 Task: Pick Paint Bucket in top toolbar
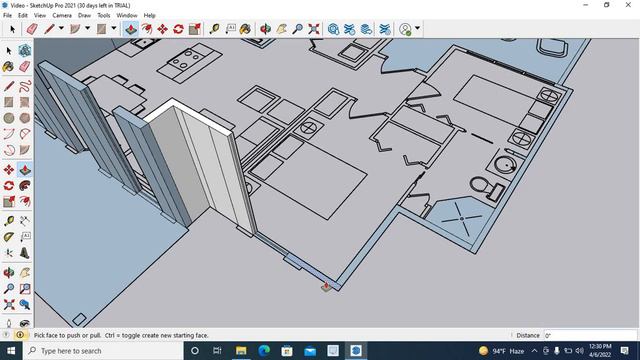[245, 29]
